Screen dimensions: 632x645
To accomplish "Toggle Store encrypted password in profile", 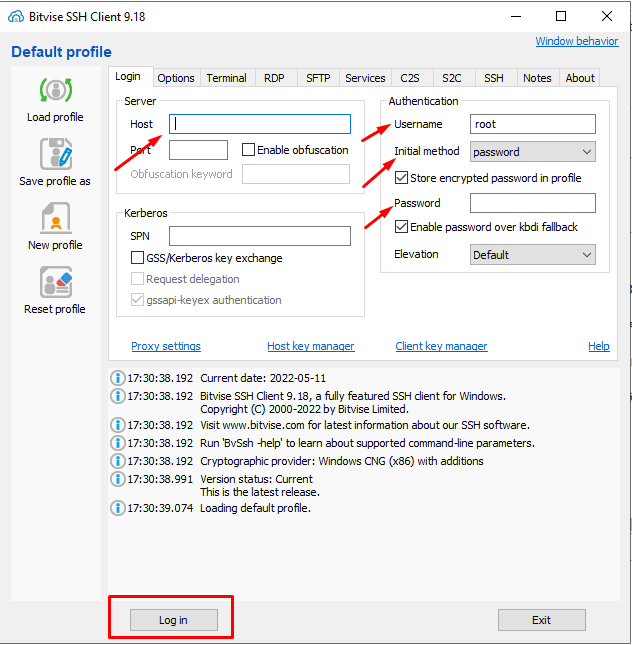I will click(401, 178).
